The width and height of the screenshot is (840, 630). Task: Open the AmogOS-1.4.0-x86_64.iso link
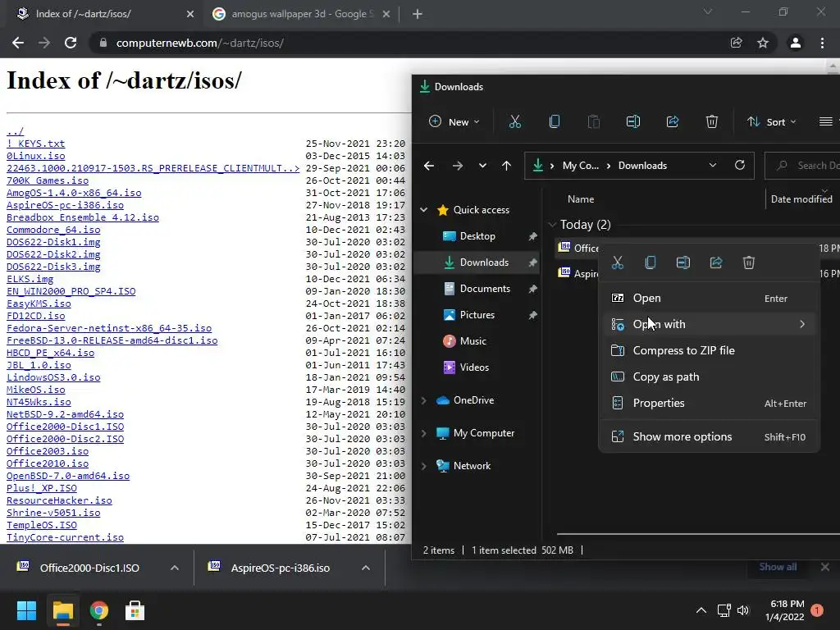coord(74,193)
